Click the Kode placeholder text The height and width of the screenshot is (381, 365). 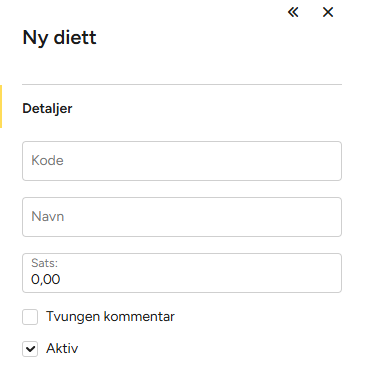(x=47, y=160)
